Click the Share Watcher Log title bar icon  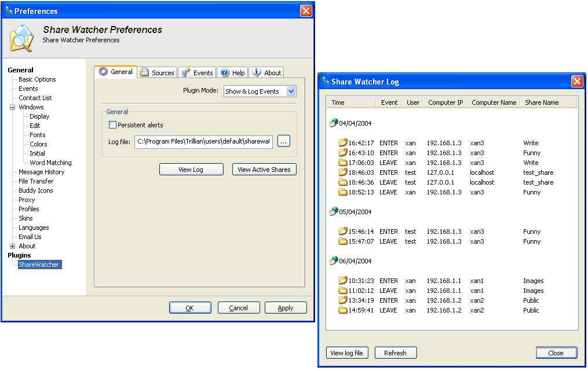[x=325, y=81]
